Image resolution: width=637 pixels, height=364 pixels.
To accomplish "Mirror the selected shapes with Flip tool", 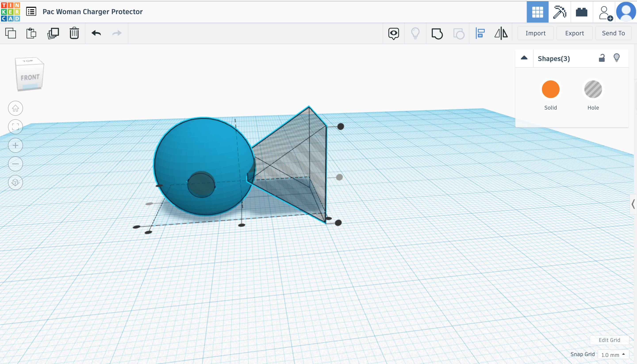I will 501,33.
